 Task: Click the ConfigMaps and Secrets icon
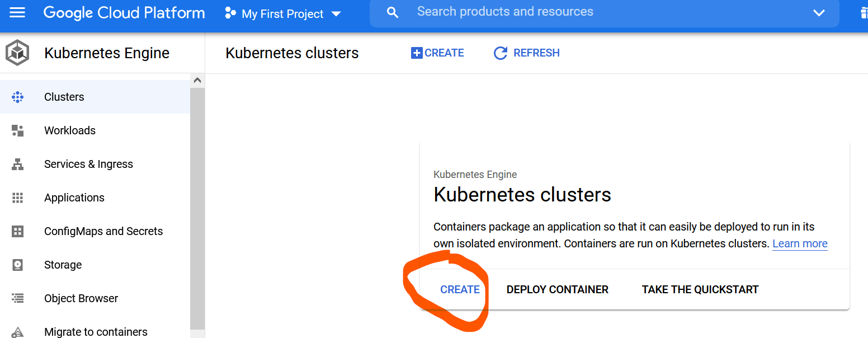pyautogui.click(x=18, y=231)
